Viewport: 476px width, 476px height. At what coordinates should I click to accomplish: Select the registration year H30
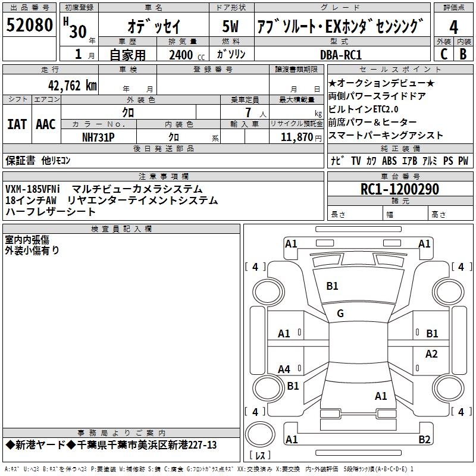(75, 28)
